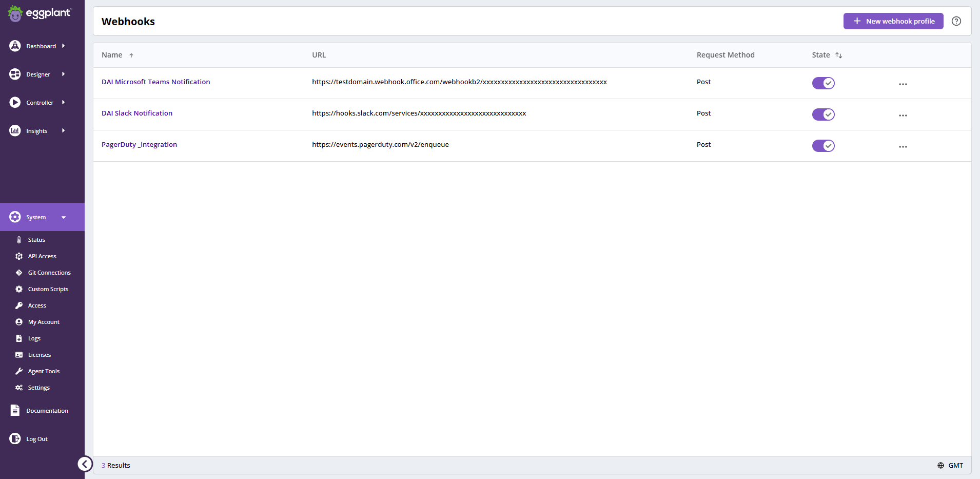Open DAI Microsoft Teams Notification link
The image size is (980, 479).
point(156,82)
